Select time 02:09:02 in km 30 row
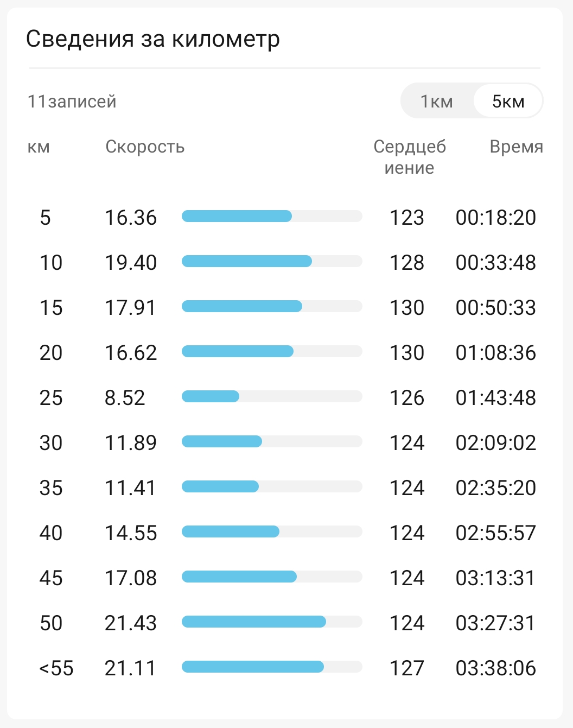573x728 pixels. [495, 443]
